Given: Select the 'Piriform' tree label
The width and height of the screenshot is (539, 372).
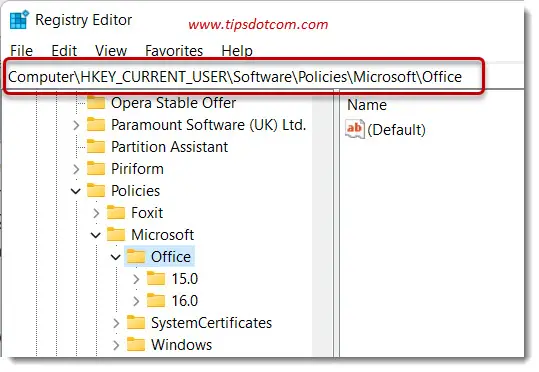Looking at the screenshot, I should (137, 168).
